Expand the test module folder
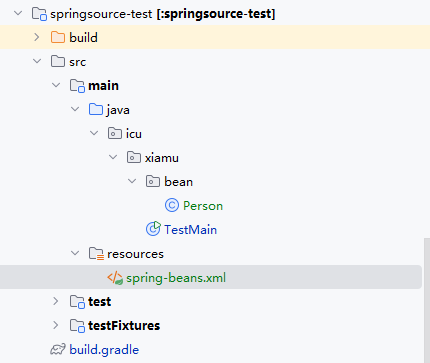The width and height of the screenshot is (430, 363). pos(56,301)
